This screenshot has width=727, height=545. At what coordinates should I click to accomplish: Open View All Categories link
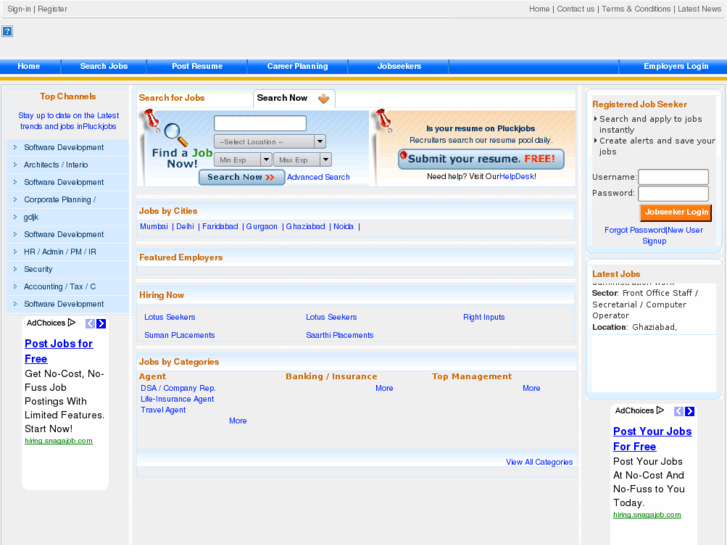pyautogui.click(x=539, y=462)
